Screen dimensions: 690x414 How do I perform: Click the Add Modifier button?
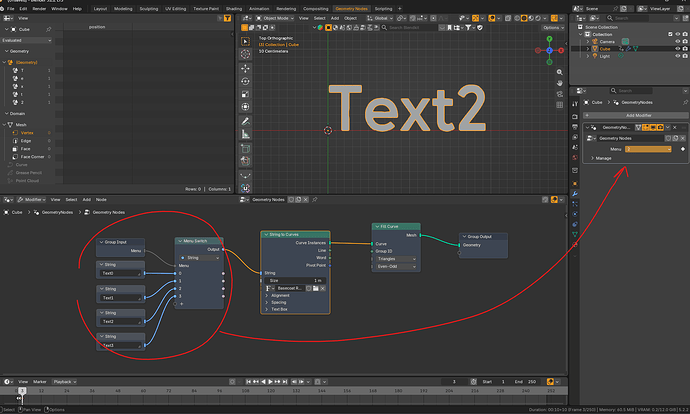click(x=636, y=115)
